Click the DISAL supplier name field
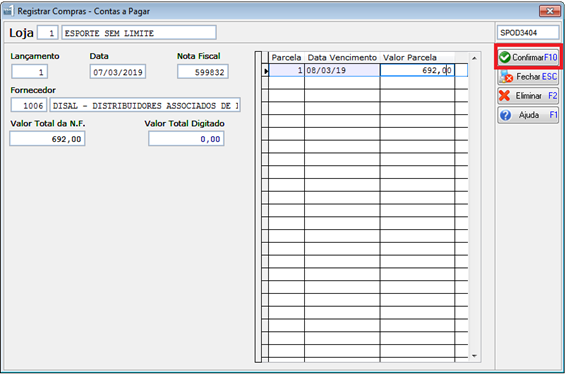The width and height of the screenshot is (566, 374). 145,105
